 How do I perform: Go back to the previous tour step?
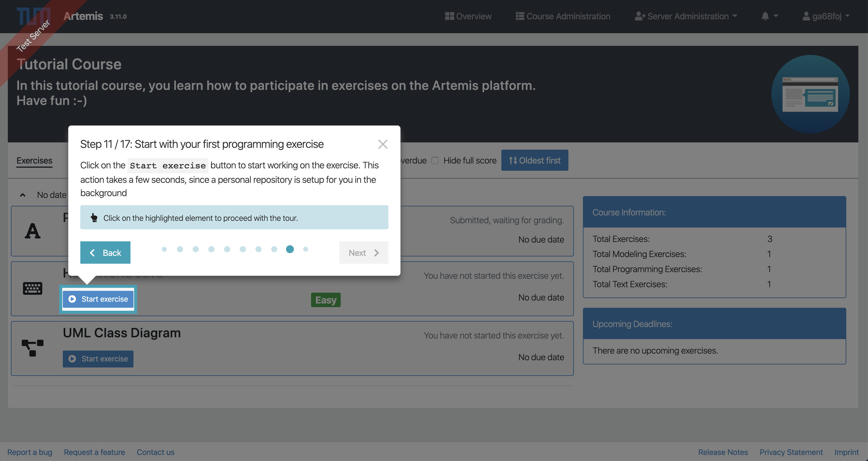(x=105, y=252)
